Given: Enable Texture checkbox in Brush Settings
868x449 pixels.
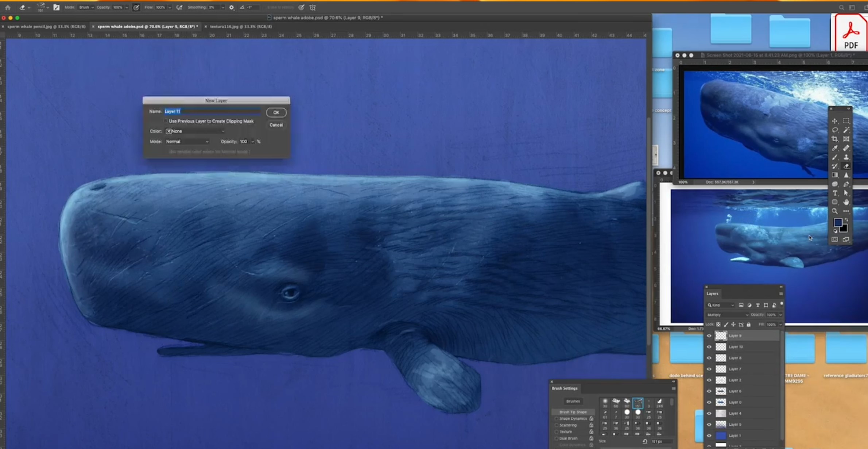Looking at the screenshot, I should 557,432.
